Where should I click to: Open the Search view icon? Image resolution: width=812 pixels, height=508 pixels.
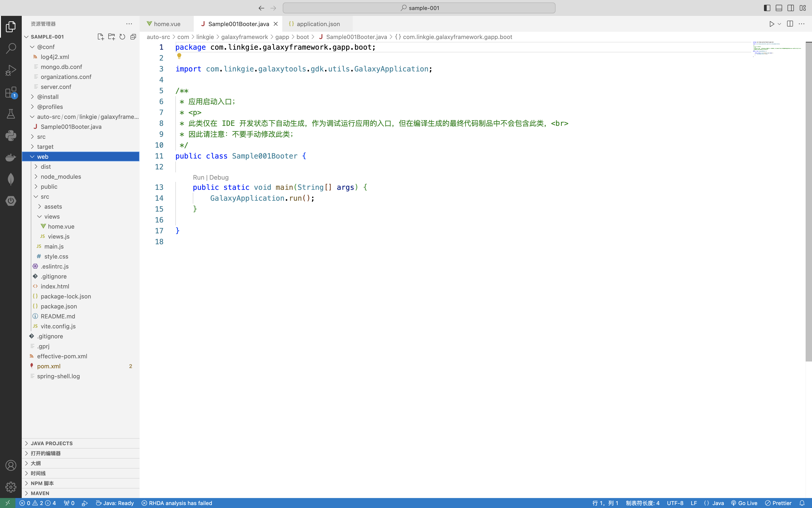click(11, 48)
